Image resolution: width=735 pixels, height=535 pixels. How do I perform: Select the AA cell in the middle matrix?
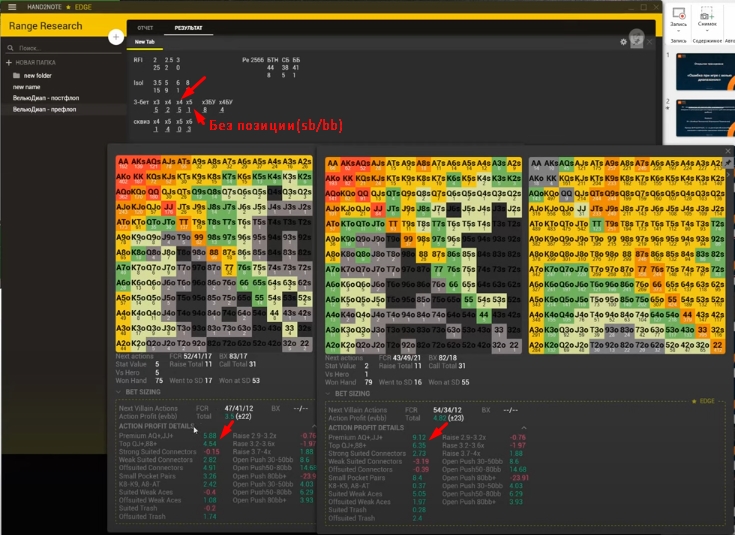[x=332, y=164]
